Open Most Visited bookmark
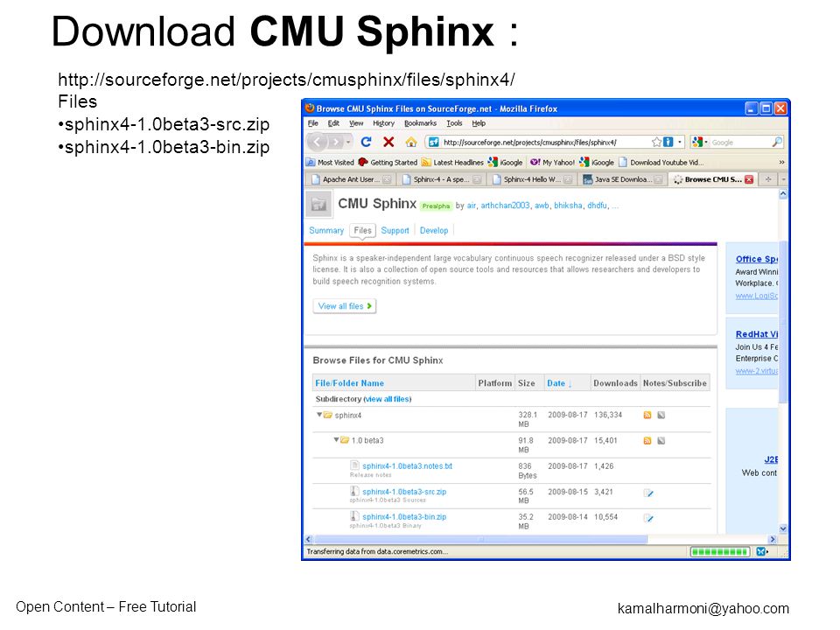This screenshot has height=630, width=840. pyautogui.click(x=330, y=163)
